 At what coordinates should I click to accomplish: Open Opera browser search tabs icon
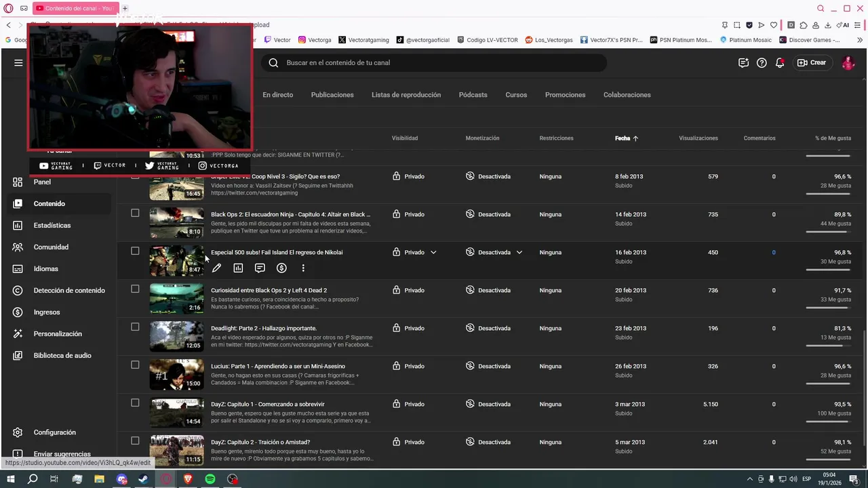pyautogui.click(x=821, y=8)
